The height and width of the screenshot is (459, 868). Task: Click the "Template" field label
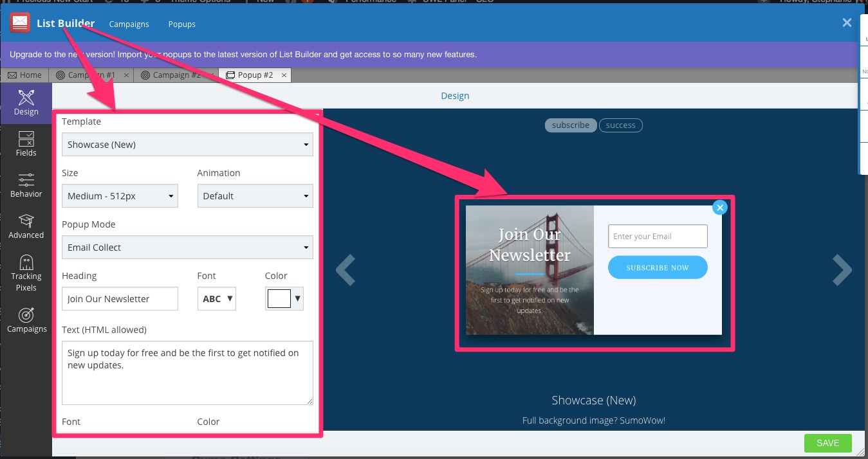coord(81,122)
